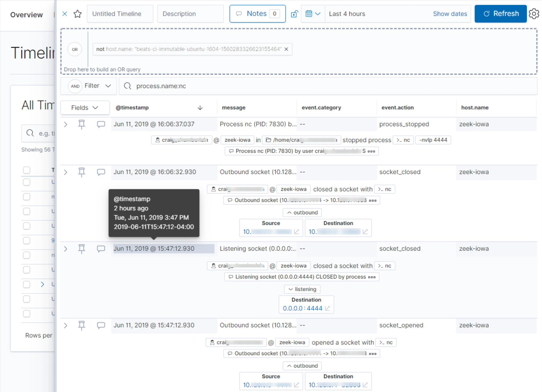The height and width of the screenshot is (392, 542).
Task: Sort by @timestamp arrow icon
Action: tap(200, 108)
